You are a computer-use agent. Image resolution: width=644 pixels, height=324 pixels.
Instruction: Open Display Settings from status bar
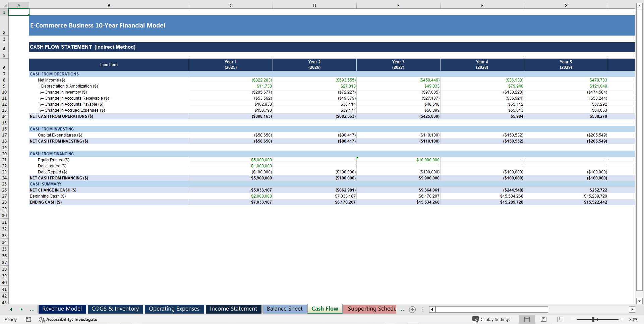pos(491,319)
